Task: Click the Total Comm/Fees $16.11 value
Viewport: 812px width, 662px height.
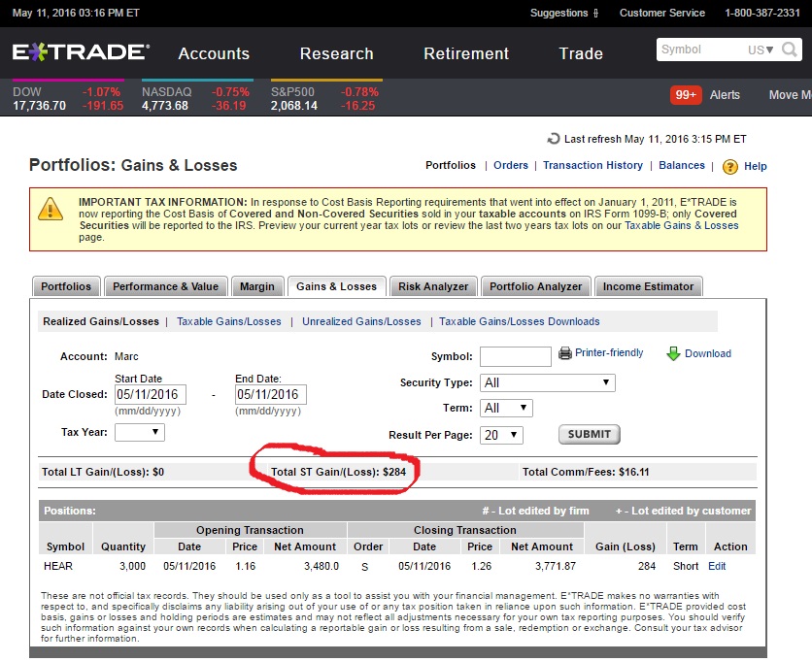Action: 633,472
